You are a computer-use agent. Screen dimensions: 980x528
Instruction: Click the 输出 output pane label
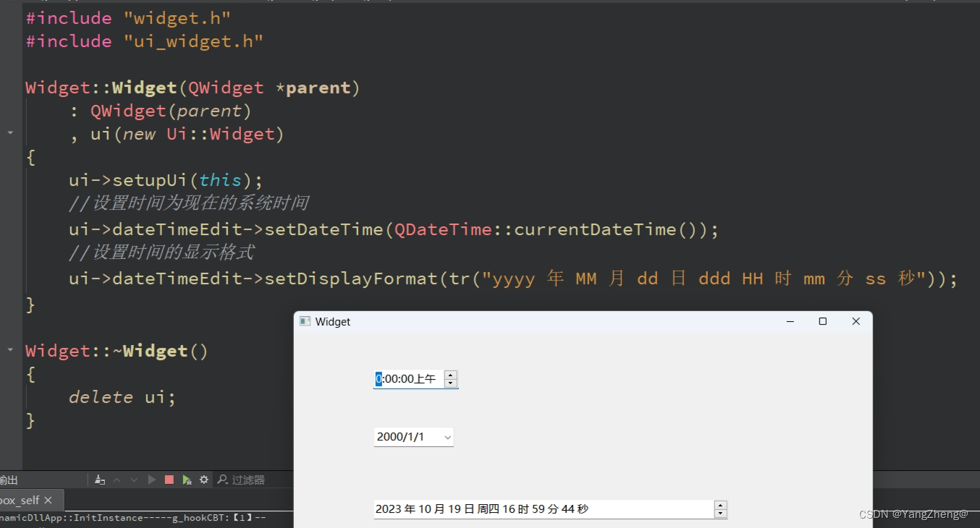pyautogui.click(x=6, y=480)
